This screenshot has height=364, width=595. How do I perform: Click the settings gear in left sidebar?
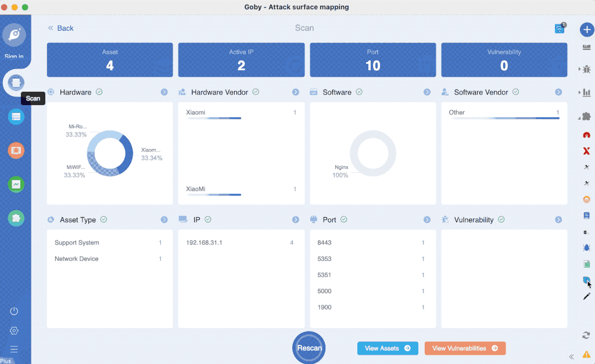15,330
